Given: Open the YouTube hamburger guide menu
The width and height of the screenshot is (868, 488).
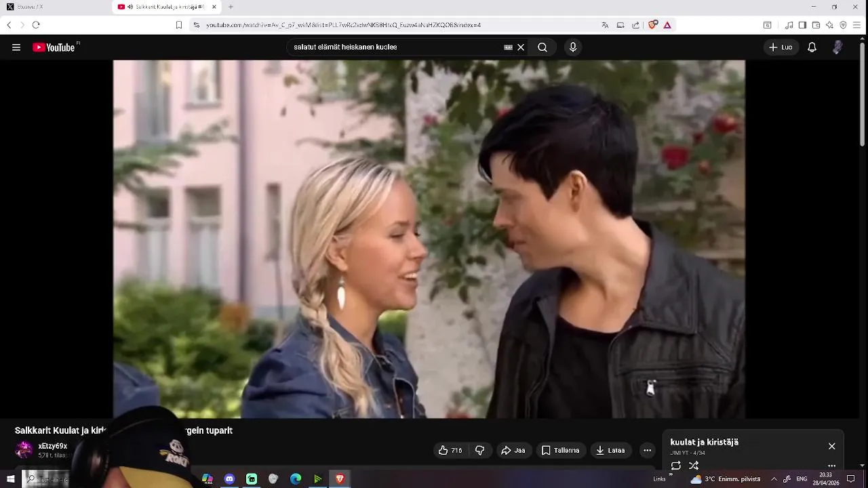Looking at the screenshot, I should pos(16,47).
